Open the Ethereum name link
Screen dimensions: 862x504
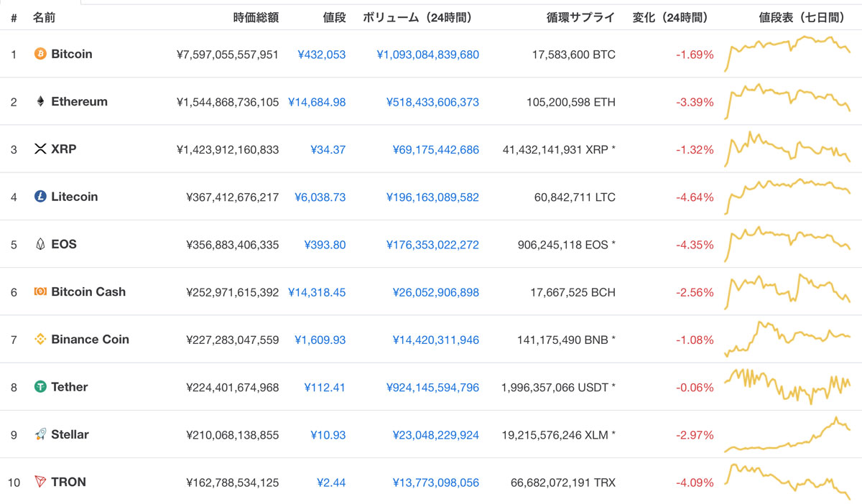80,101
